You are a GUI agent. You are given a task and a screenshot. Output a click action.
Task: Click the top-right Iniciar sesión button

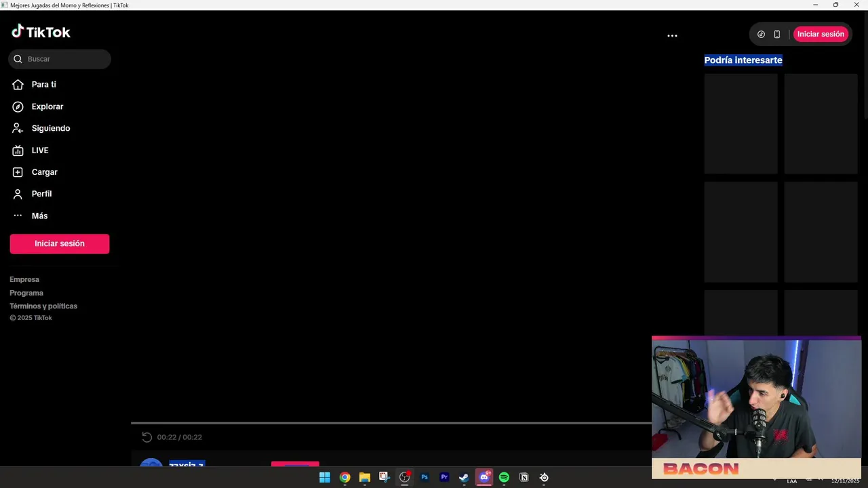pos(821,34)
